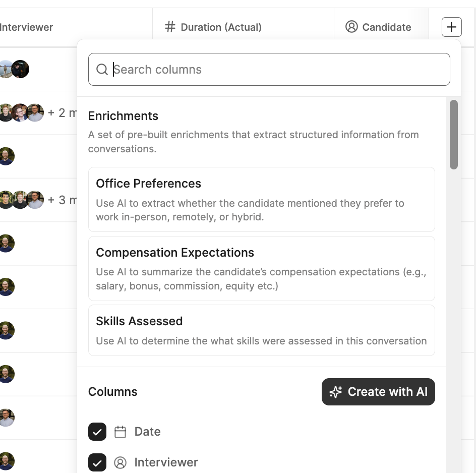476x473 pixels.
Task: Click the number icon beside Duration (Actual)
Action: (x=169, y=27)
